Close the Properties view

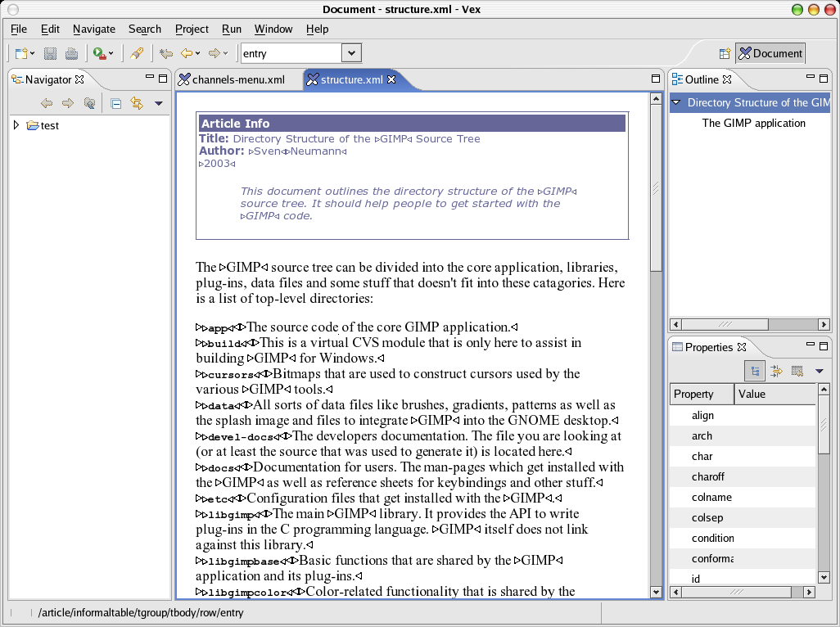[x=742, y=347]
